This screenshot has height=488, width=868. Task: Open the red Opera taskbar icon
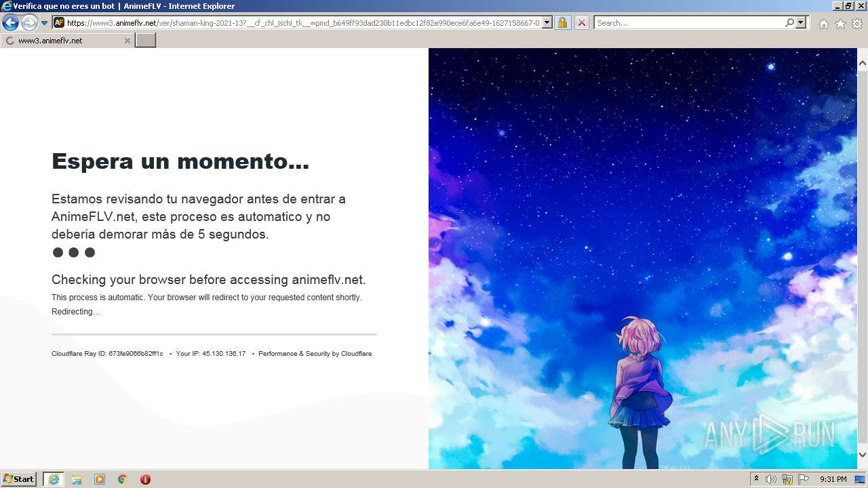[x=145, y=479]
